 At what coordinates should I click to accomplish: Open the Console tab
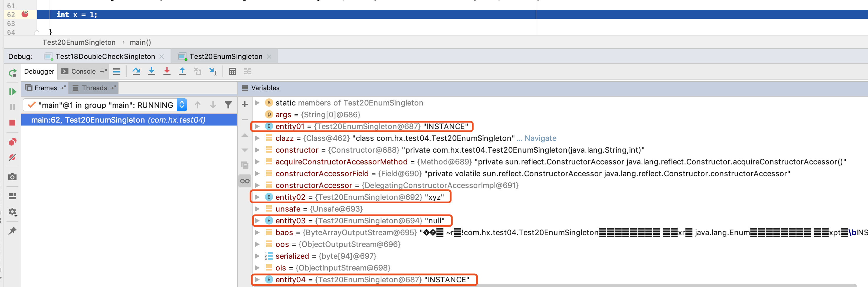tap(83, 71)
